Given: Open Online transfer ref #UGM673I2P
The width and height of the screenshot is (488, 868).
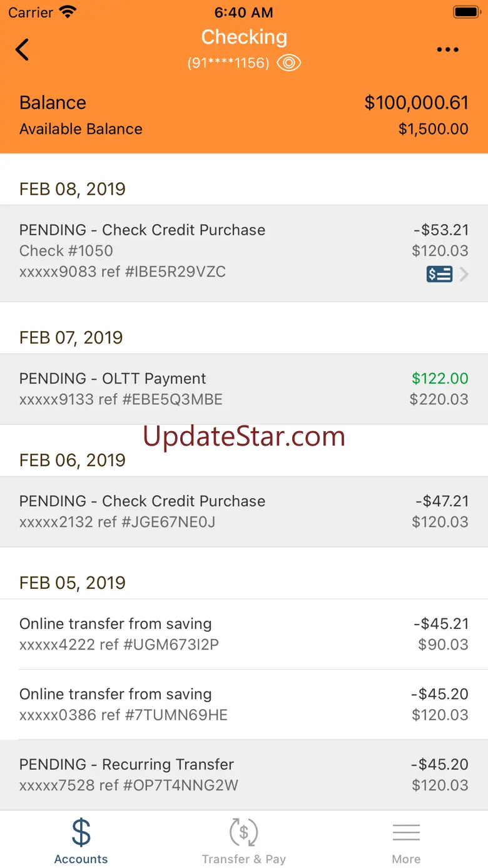Looking at the screenshot, I should click(x=244, y=634).
